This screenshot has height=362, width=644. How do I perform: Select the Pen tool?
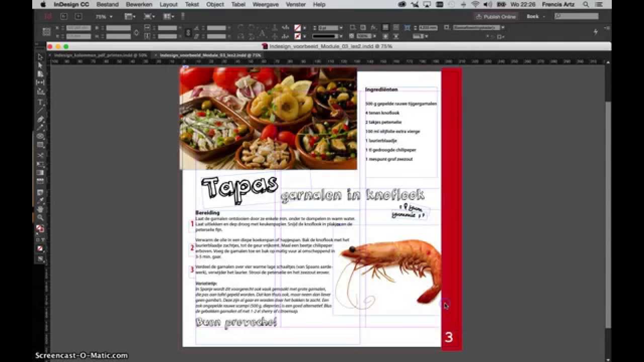click(40, 119)
